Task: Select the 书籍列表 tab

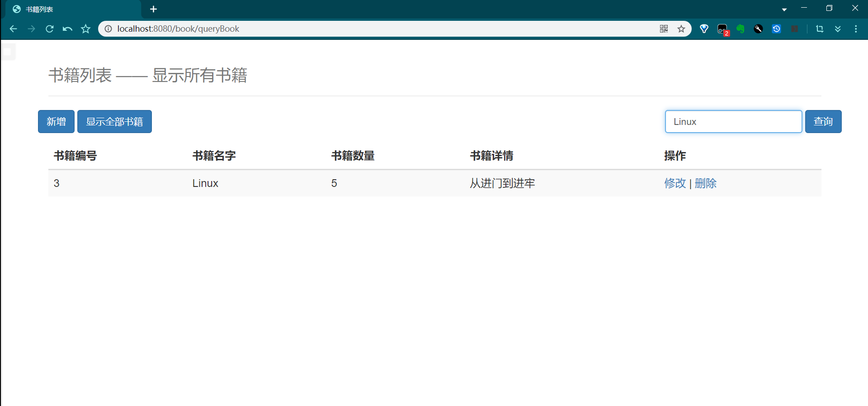Action: (x=72, y=10)
